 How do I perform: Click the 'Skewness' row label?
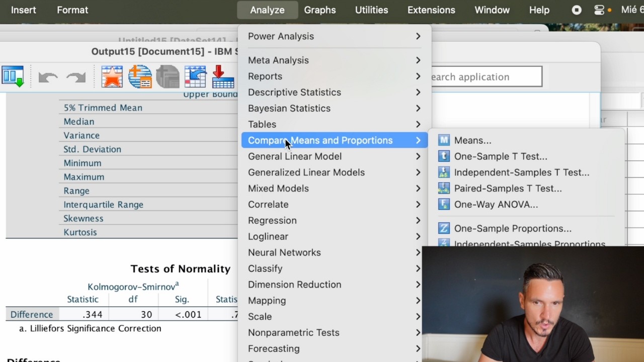point(84,218)
